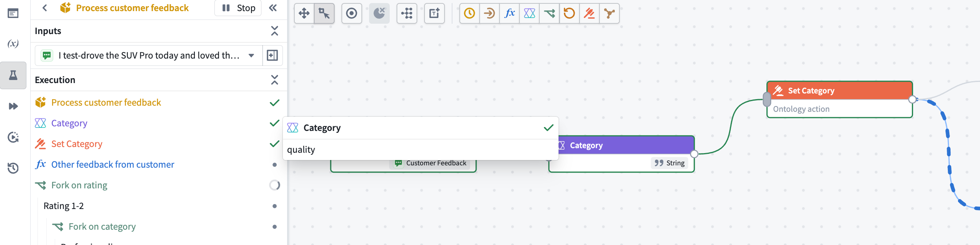Viewport: 980px width, 245px height.
Task: Add a clock/delay block from toolbar
Action: click(470, 13)
